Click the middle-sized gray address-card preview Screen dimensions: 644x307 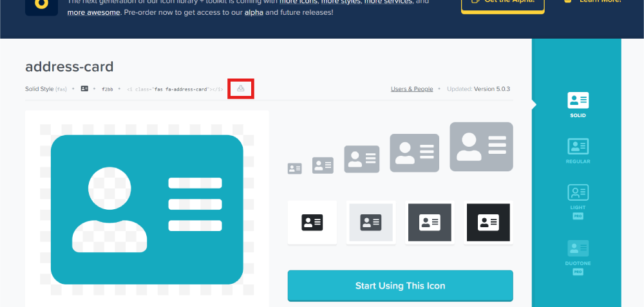(362, 159)
